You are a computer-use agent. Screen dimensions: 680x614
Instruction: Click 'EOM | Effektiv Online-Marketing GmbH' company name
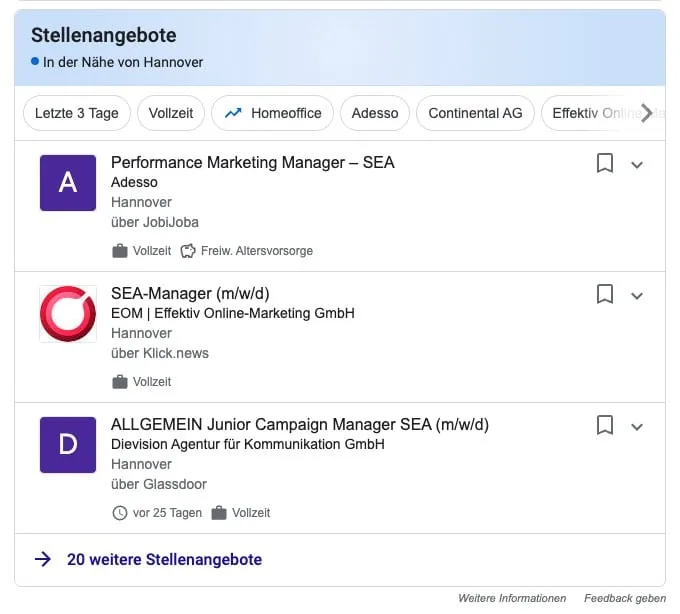[x=233, y=313]
